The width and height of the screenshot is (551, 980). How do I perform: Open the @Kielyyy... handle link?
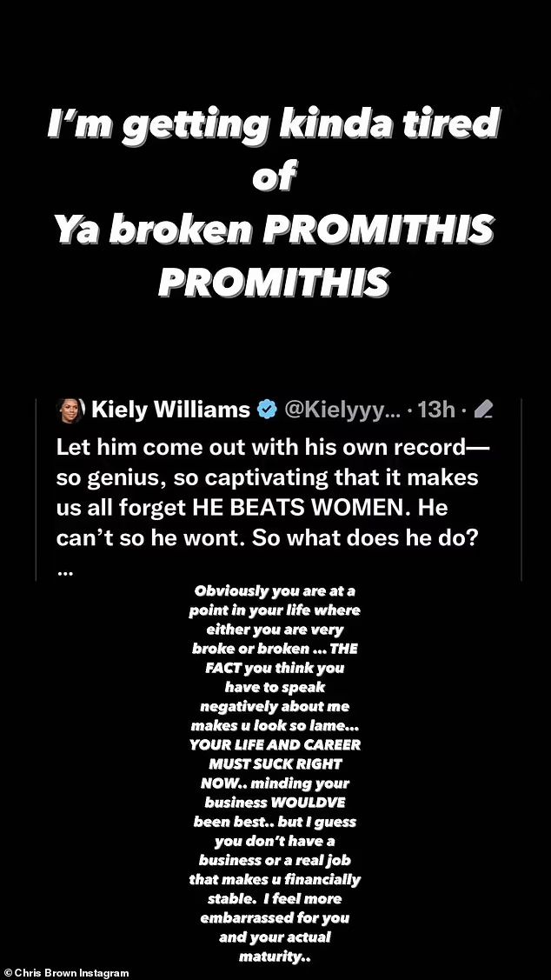click(344, 410)
